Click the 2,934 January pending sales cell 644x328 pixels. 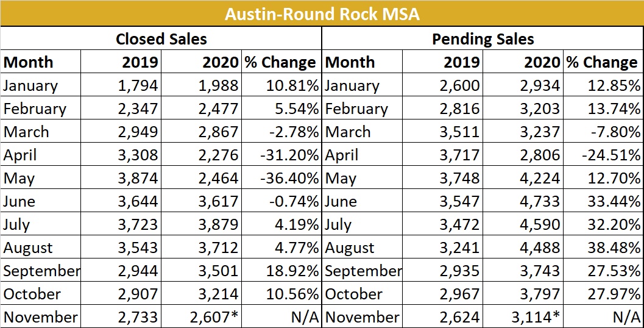pos(540,85)
